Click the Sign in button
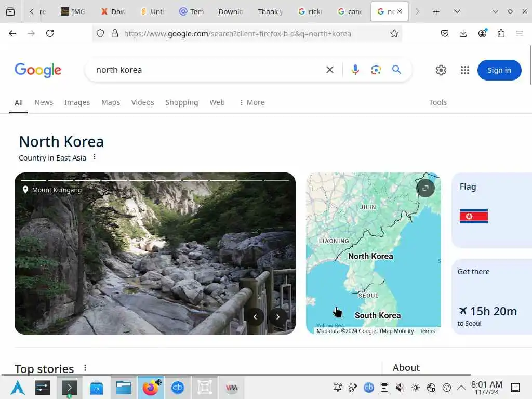This screenshot has height=399, width=532. coord(499,70)
